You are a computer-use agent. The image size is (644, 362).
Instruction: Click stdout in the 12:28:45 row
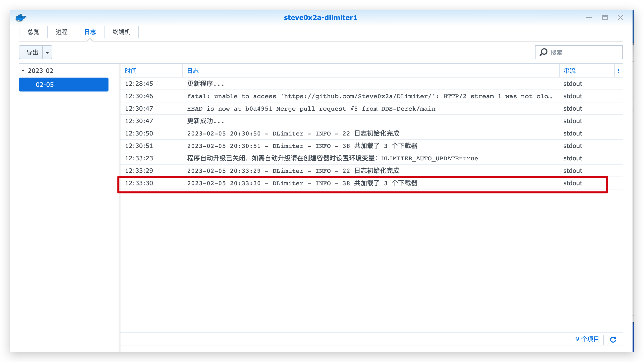(573, 84)
